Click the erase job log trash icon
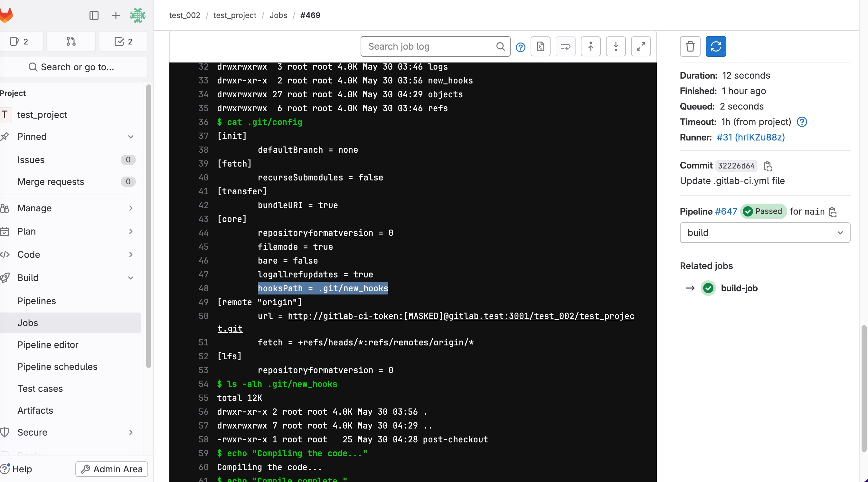Screen dimensions: 868x482 pos(690,46)
